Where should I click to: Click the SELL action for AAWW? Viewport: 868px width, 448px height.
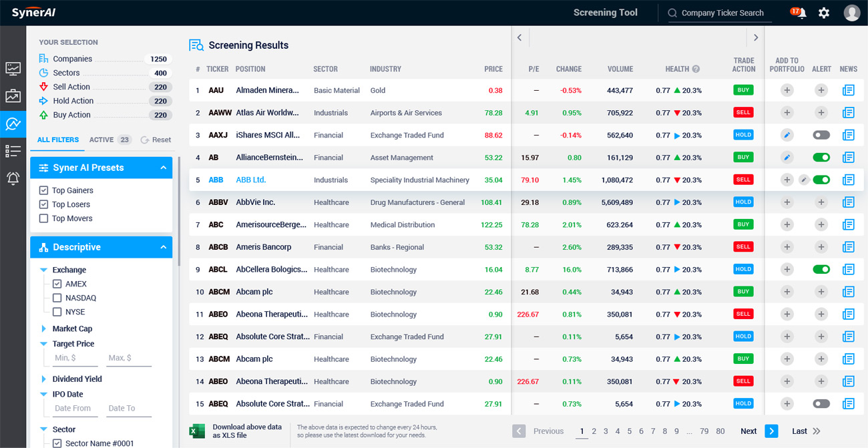(x=743, y=112)
